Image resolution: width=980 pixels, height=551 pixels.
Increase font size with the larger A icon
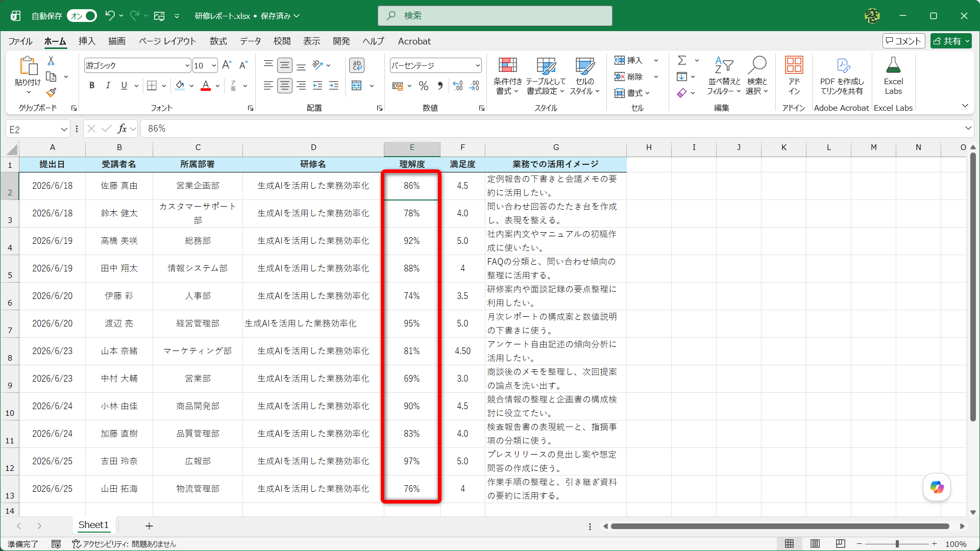227,65
